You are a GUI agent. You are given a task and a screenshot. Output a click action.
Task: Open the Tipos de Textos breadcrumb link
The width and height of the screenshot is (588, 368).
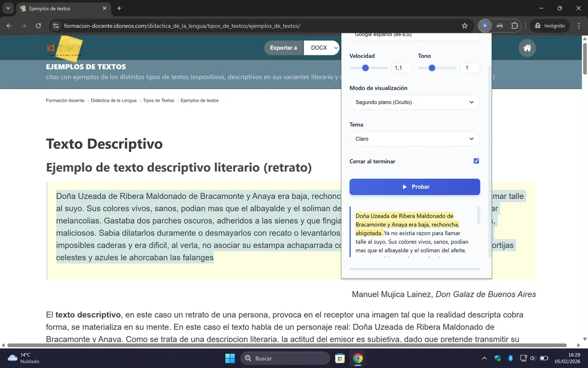158,100
